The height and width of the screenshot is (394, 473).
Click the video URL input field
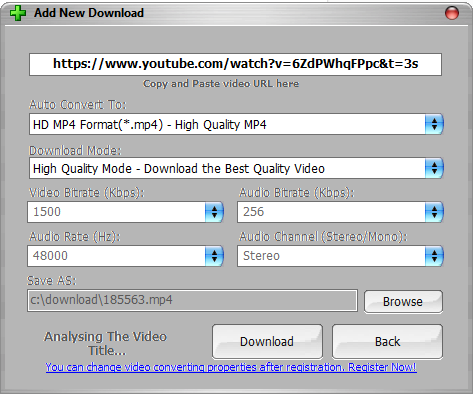pyautogui.click(x=235, y=64)
